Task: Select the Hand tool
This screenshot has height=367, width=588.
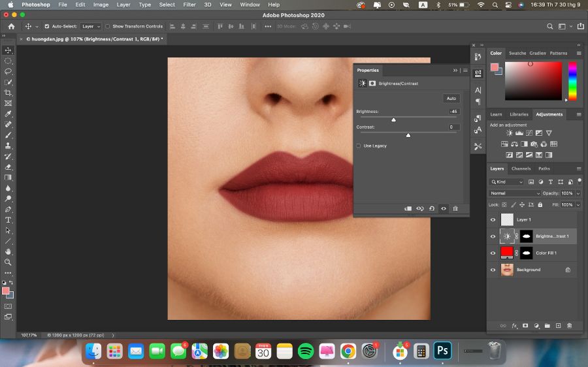Action: pyautogui.click(x=8, y=251)
